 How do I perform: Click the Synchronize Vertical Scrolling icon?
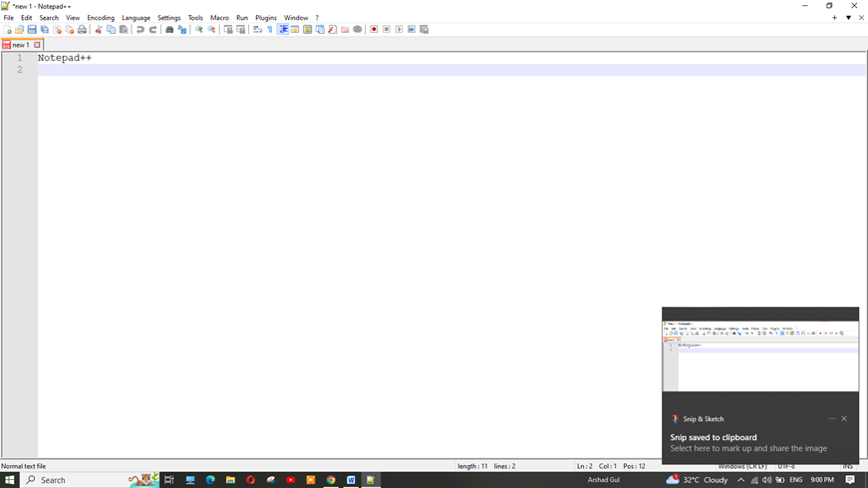point(228,29)
